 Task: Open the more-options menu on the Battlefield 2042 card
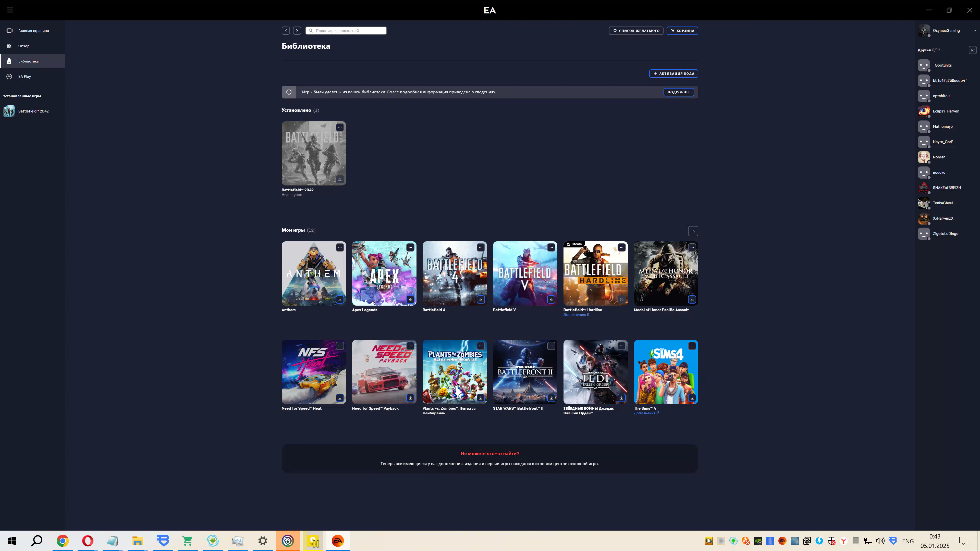click(x=340, y=127)
